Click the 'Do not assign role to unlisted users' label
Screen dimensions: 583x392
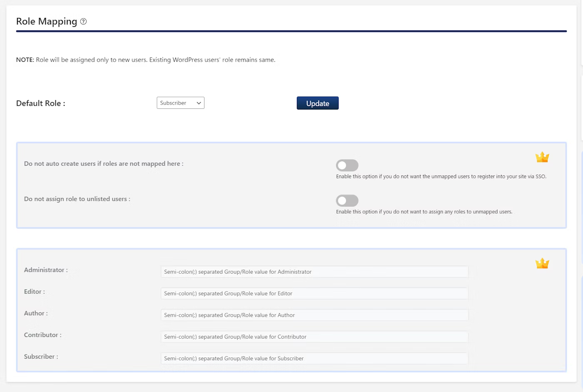[x=77, y=199]
